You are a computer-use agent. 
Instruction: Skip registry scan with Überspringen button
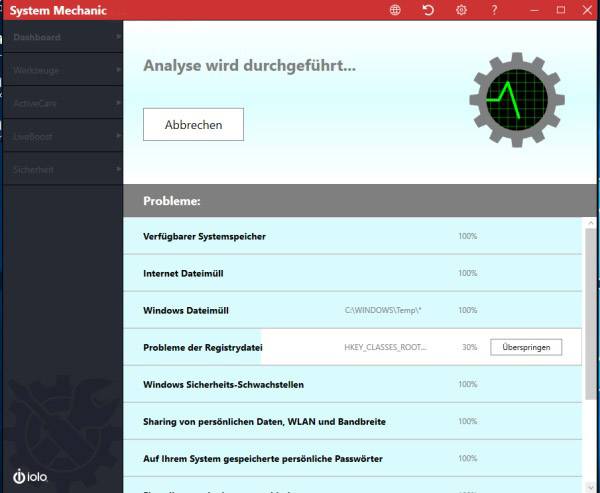[526, 347]
